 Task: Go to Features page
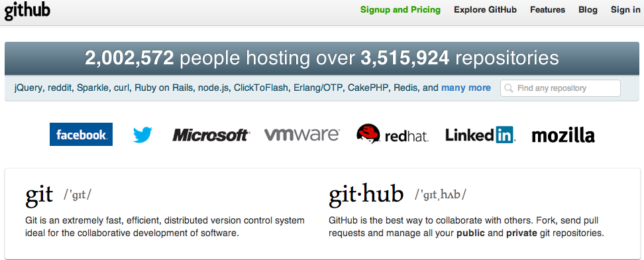point(547,10)
